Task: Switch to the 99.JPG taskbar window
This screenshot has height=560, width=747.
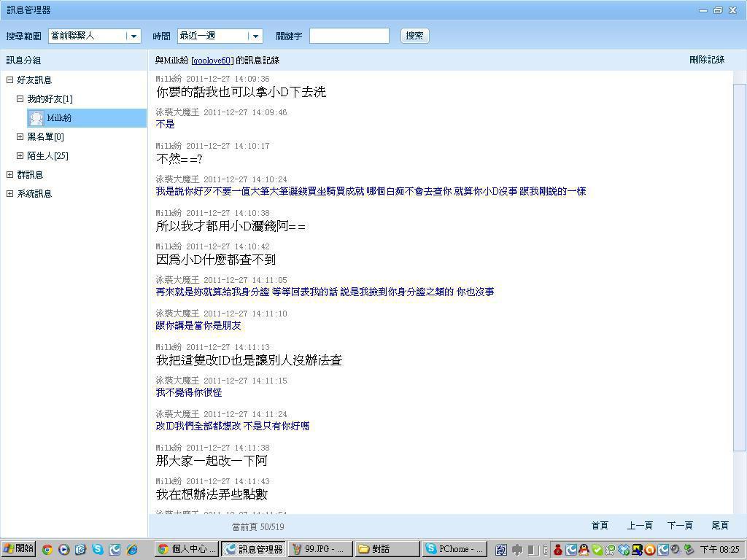Action: 321,549
